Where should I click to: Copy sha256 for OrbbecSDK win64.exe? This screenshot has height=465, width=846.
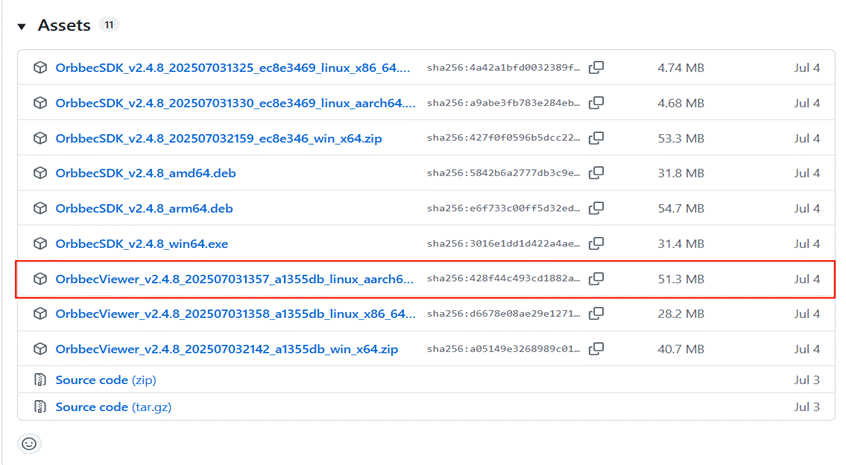coord(596,243)
